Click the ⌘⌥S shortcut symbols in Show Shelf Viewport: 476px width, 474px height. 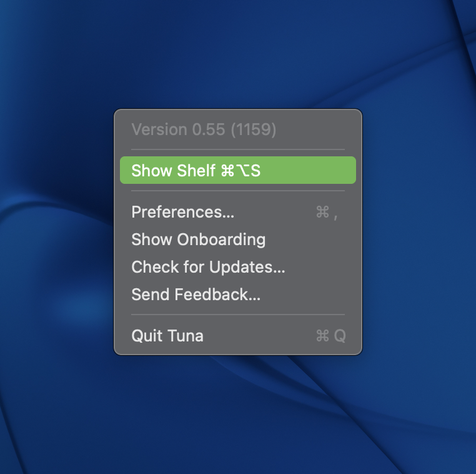240,171
